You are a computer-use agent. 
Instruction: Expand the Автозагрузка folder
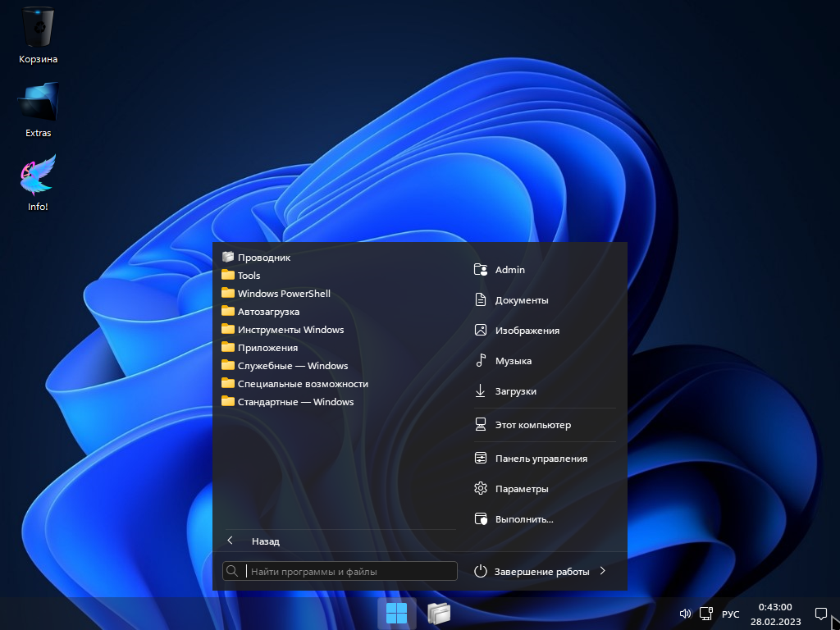(x=260, y=311)
